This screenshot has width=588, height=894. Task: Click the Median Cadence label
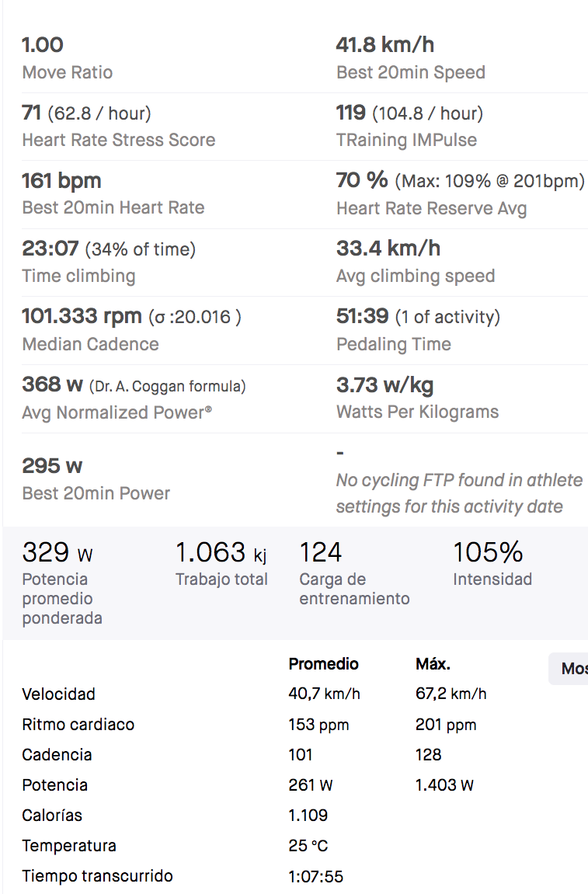pyautogui.click(x=91, y=344)
